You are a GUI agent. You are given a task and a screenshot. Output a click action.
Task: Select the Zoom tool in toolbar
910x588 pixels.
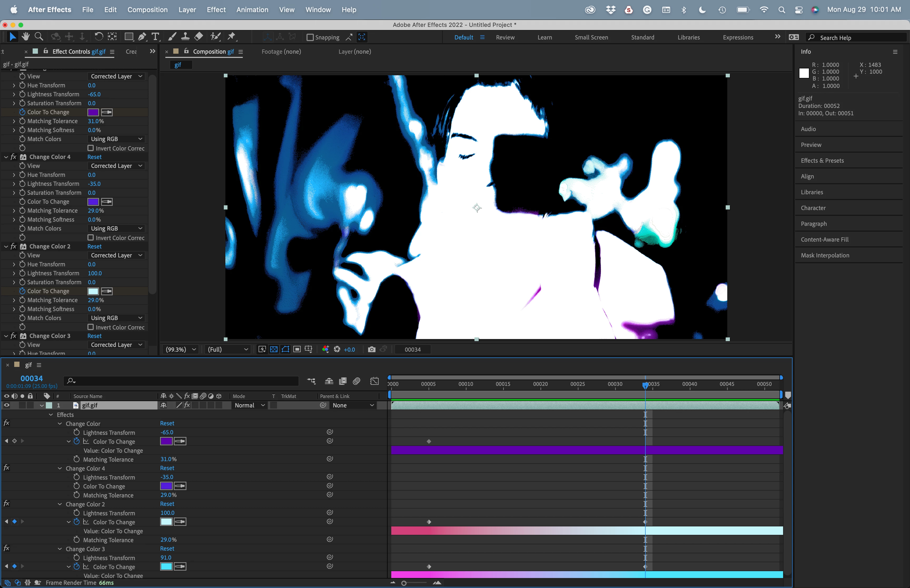(38, 37)
